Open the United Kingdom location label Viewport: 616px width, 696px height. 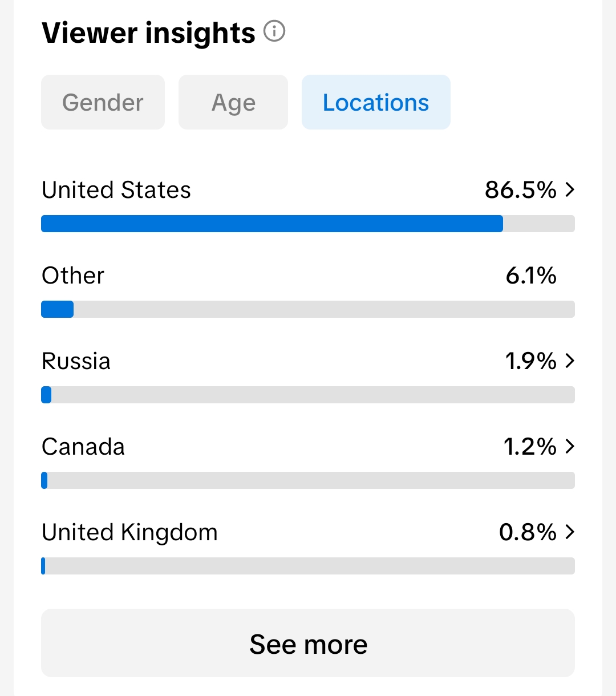tap(130, 532)
